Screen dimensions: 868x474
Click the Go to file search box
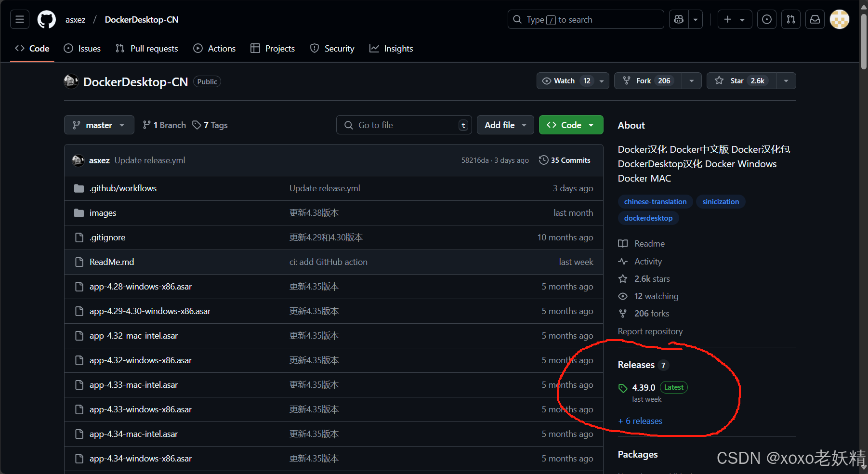(x=404, y=125)
